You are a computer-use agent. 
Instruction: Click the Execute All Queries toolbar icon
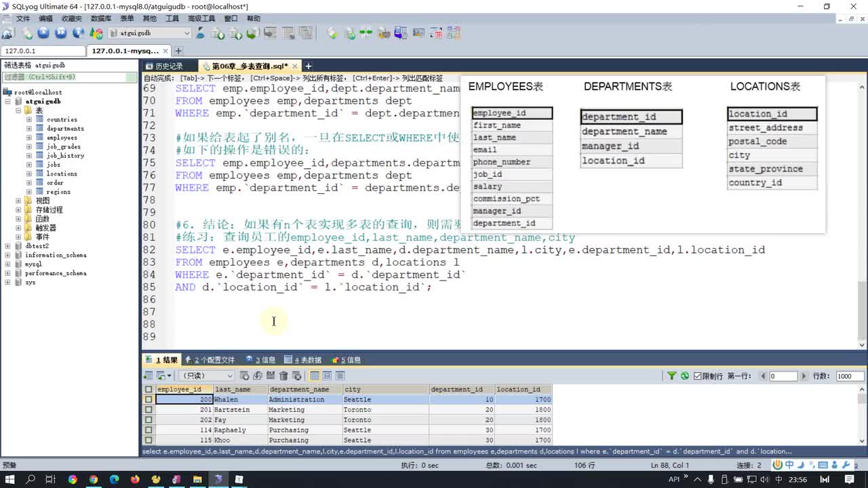(x=61, y=33)
